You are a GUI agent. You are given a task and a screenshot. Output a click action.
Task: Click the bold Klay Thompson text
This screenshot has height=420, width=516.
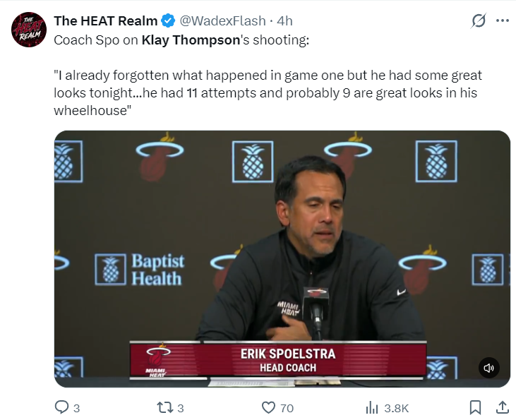(x=191, y=40)
